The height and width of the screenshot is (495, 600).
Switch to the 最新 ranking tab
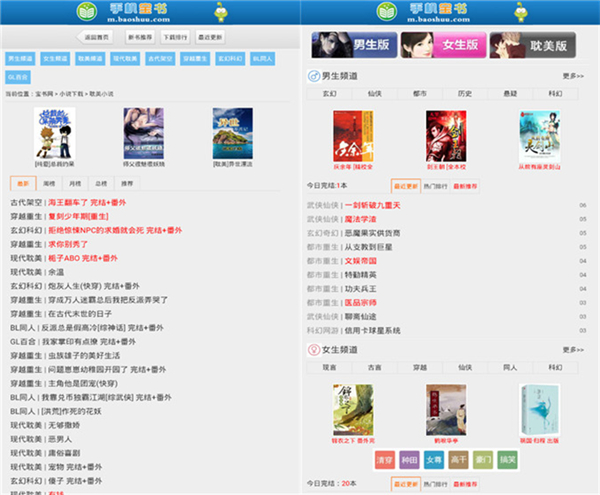(23, 184)
